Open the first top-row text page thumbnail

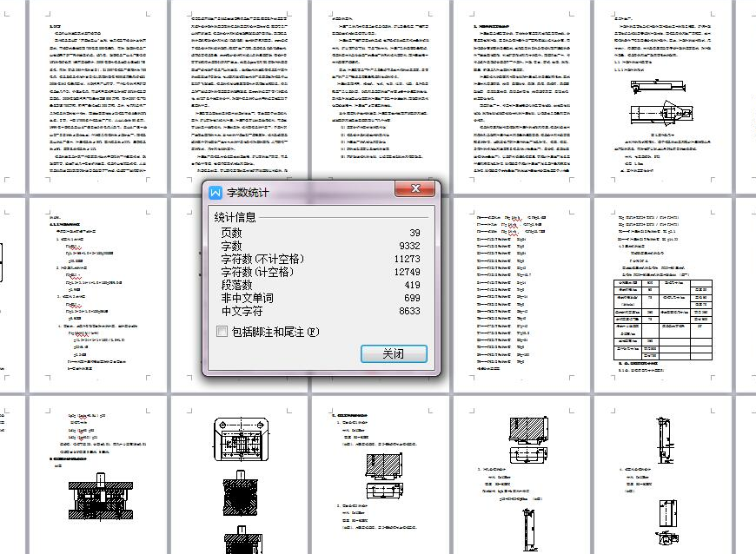pos(98,96)
